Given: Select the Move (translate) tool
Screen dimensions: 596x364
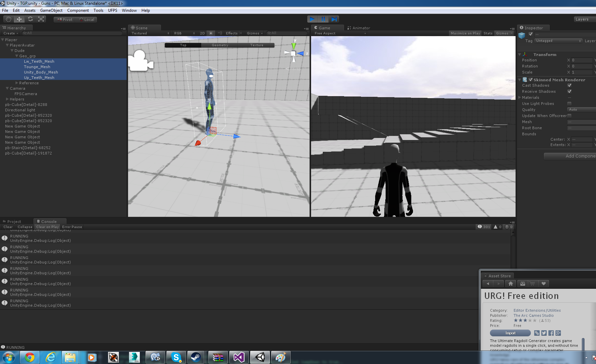Looking at the screenshot, I should 19,19.
